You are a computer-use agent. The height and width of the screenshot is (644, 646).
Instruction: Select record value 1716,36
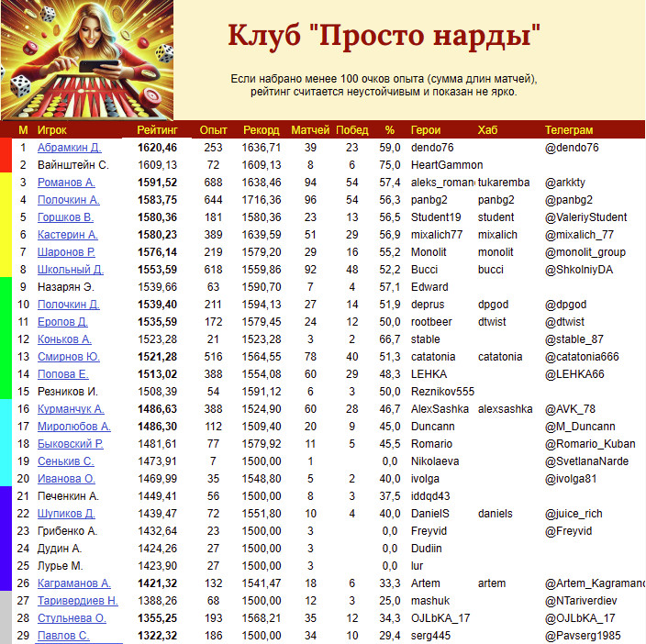click(x=262, y=200)
